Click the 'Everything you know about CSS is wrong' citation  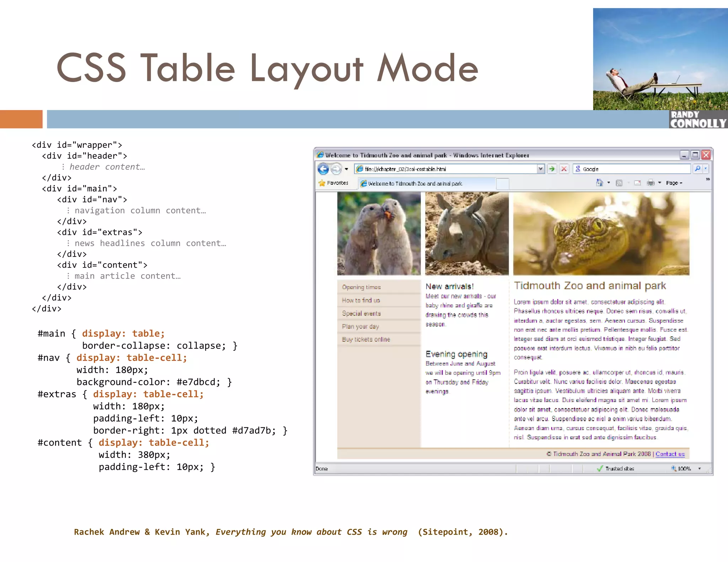[311, 532]
